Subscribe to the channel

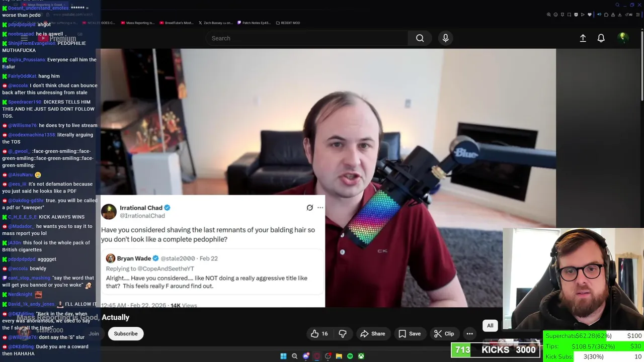(x=126, y=334)
